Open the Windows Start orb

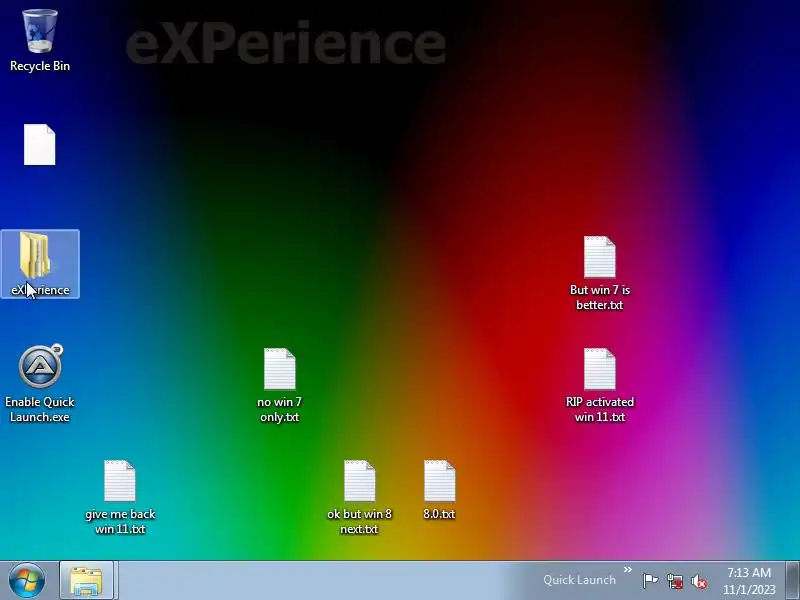[x=27, y=581]
